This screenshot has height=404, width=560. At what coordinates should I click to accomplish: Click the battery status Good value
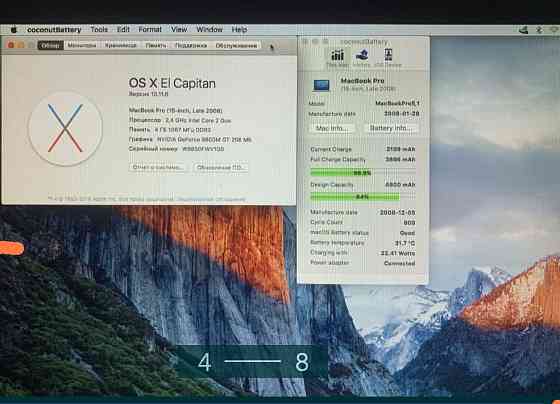408,233
